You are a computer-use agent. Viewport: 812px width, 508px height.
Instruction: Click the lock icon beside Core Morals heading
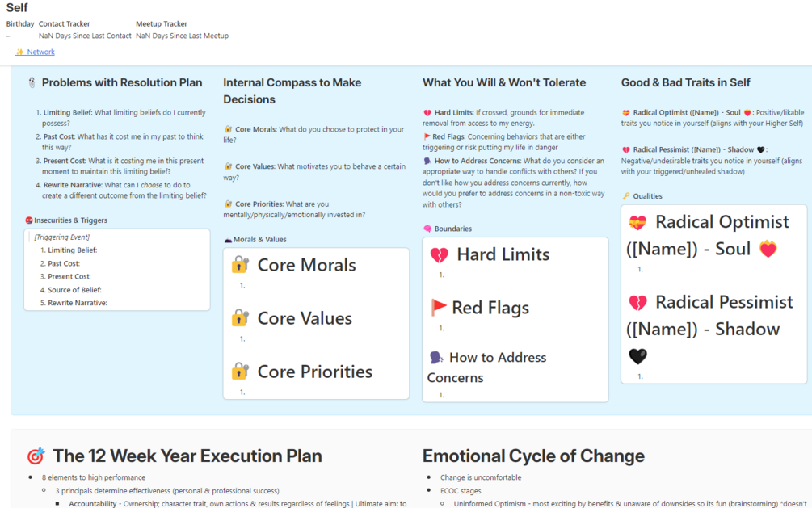(240, 265)
